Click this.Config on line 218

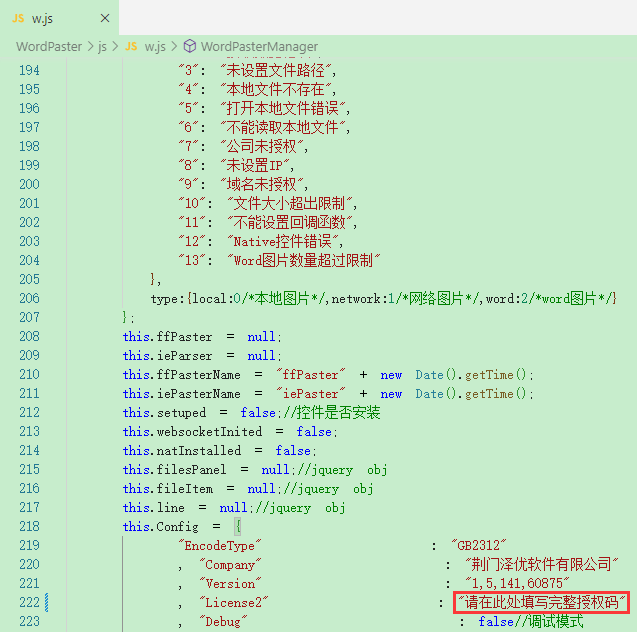coord(160,527)
